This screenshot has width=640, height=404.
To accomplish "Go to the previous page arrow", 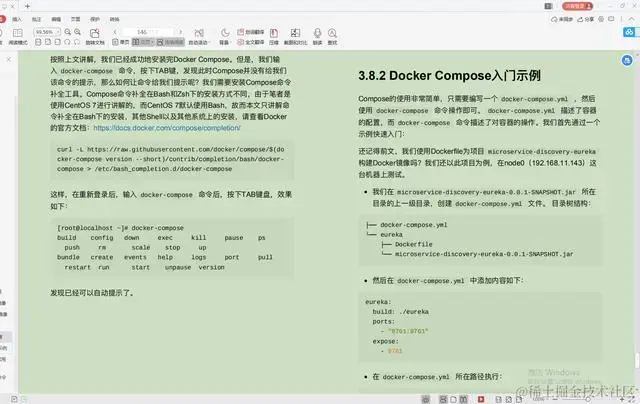I will 115,32.
